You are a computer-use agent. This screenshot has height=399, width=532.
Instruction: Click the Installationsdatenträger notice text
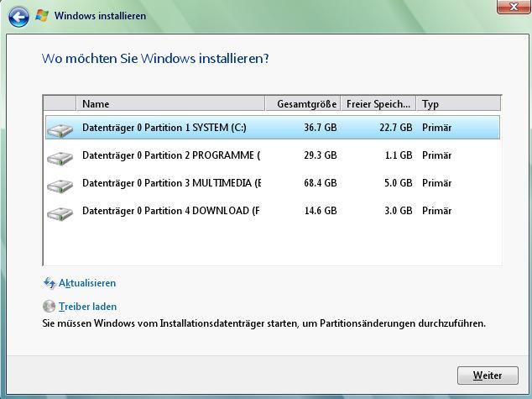pos(264,323)
